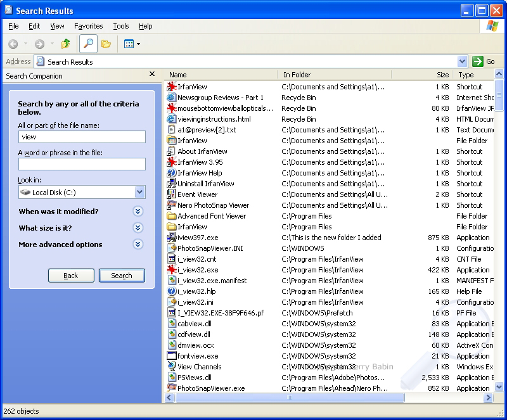Open the Back button history dropdown arrow
This screenshot has height=420, width=507.
tap(25, 44)
